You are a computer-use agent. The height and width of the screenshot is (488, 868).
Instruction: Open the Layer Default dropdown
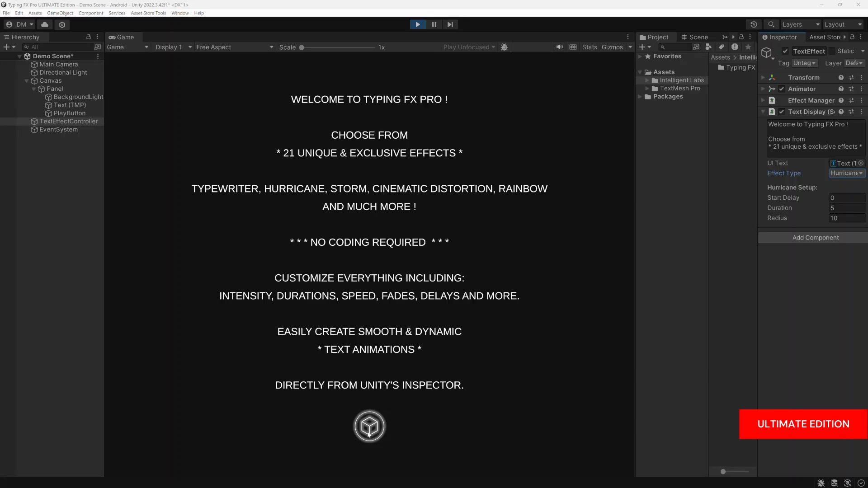[x=854, y=63]
